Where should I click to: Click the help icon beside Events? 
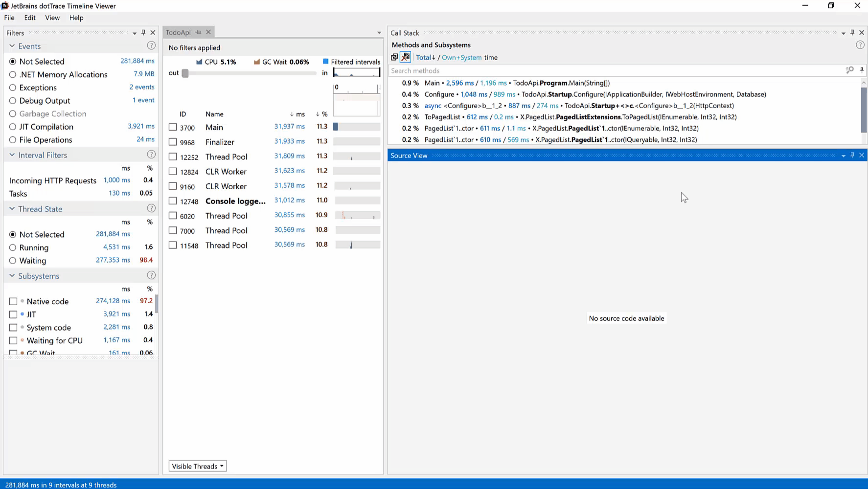coord(151,45)
